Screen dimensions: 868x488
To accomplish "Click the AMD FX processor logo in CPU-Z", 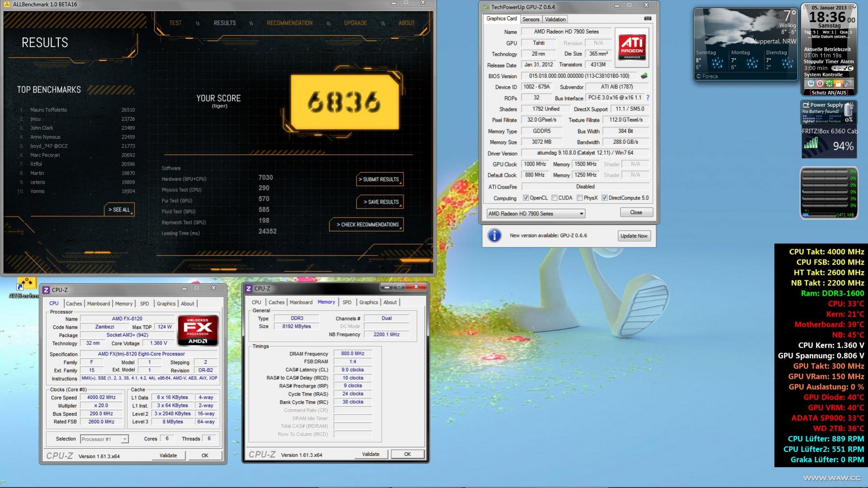I will pyautogui.click(x=198, y=331).
